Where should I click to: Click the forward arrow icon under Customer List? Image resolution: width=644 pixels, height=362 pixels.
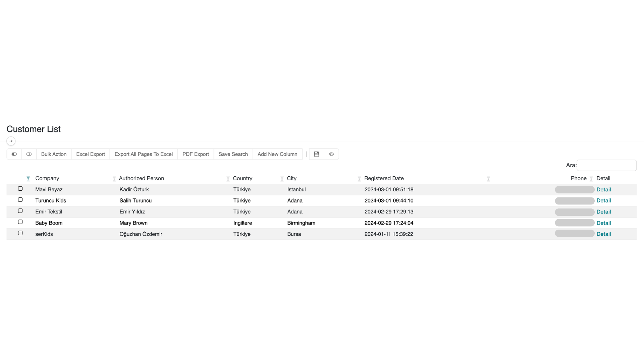[x=11, y=141]
